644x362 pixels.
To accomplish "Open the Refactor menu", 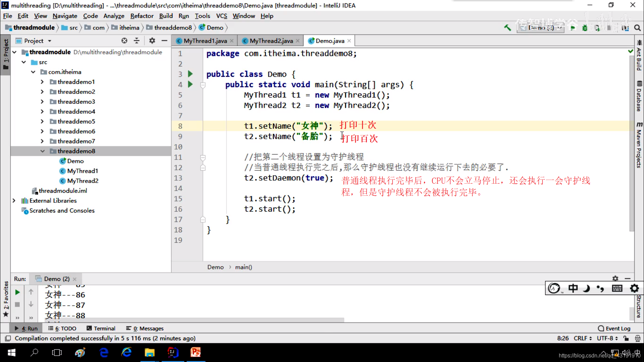I will point(142,16).
